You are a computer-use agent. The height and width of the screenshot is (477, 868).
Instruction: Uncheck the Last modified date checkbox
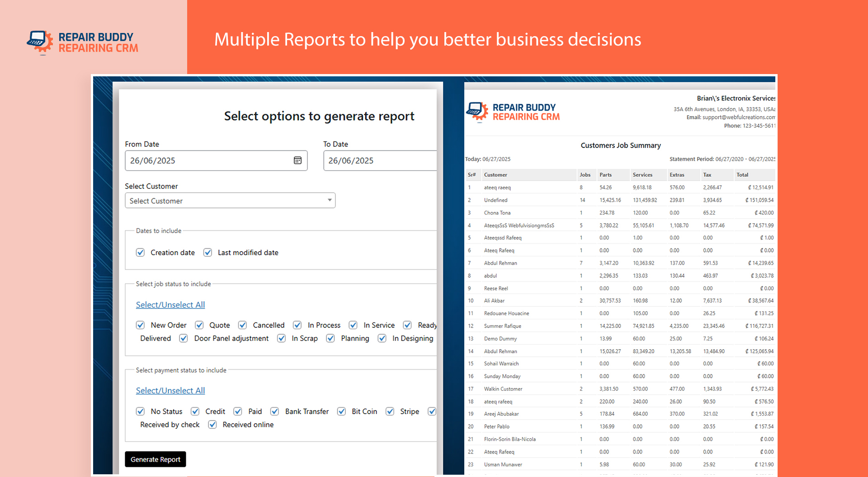(208, 253)
